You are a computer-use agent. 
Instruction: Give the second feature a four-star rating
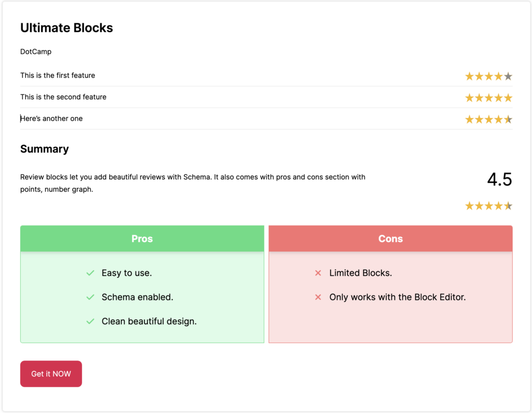(498, 97)
